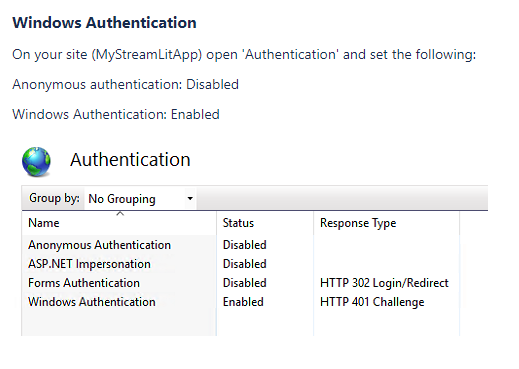Viewport: 519px width, 369px height.
Task: Sort by the Name column header
Action: point(119,223)
